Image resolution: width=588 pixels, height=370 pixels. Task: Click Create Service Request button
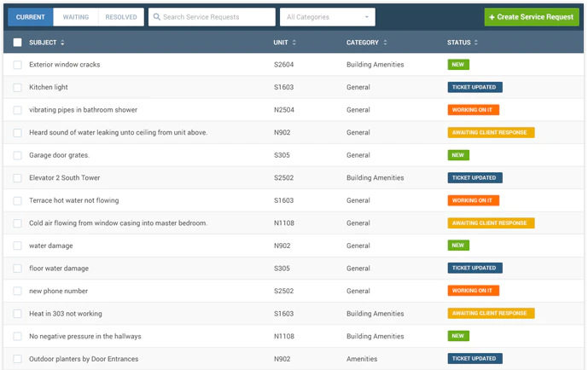(532, 17)
